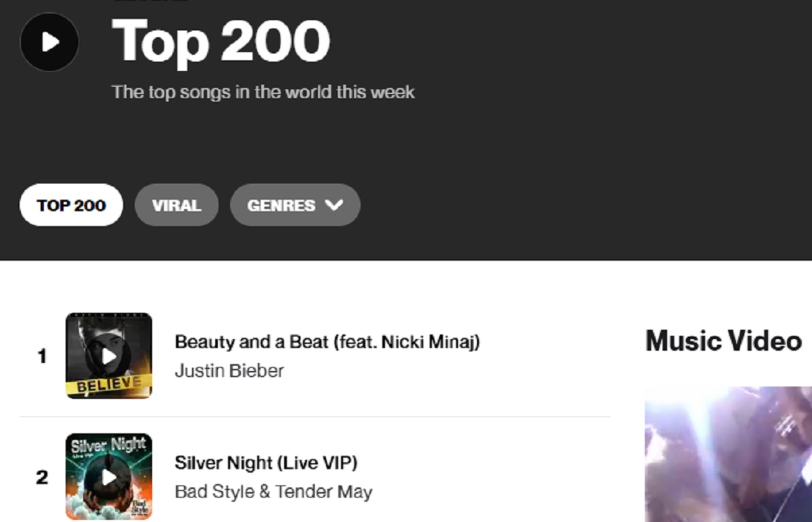Screen dimensions: 812x522
Task: Play Beauty and a Beat from cover
Action: point(109,355)
